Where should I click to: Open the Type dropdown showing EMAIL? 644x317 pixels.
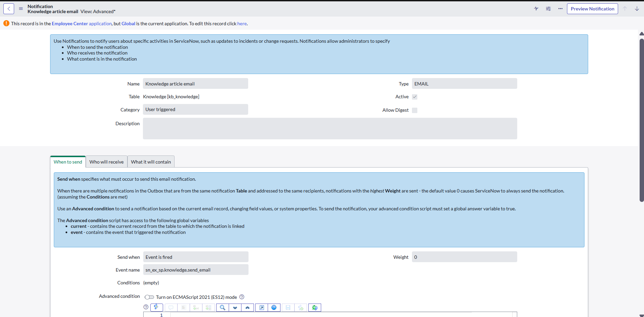point(464,84)
